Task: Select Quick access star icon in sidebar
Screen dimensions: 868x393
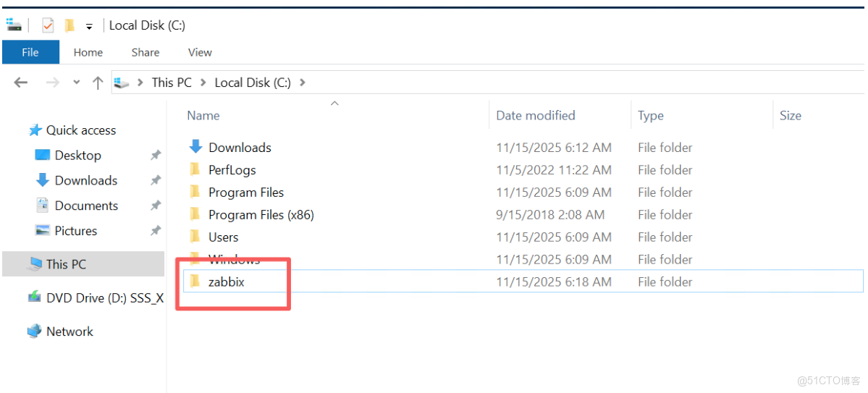Action: (35, 130)
